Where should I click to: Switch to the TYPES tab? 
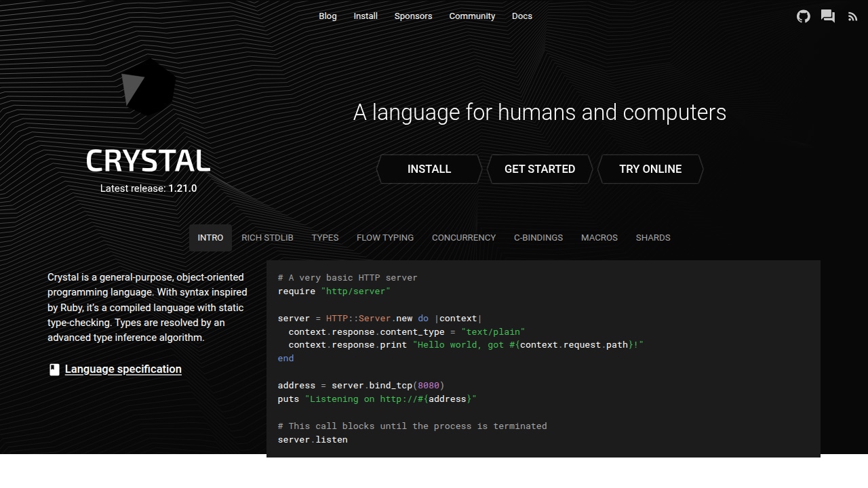tap(325, 238)
